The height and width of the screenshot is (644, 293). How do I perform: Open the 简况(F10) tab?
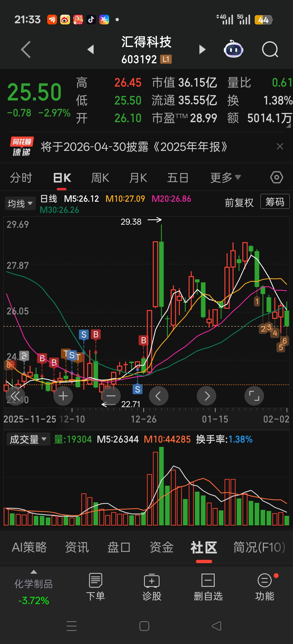tap(259, 547)
